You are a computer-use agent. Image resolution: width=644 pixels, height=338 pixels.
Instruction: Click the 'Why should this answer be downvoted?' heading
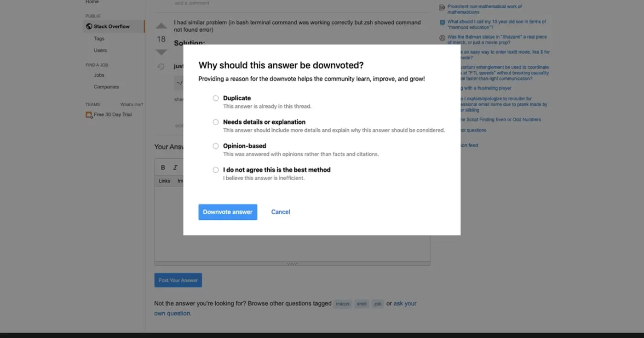click(x=281, y=65)
